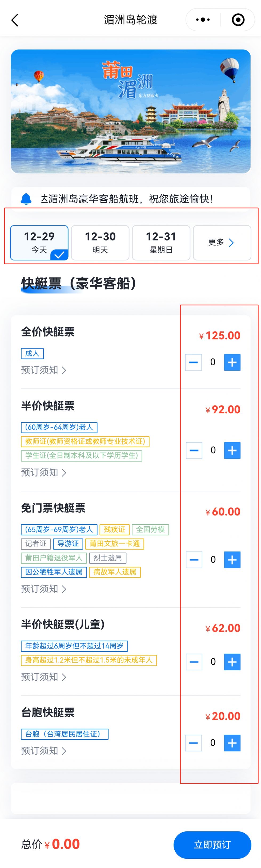Expand more dates with 更多
The image size is (261, 868).
(222, 243)
